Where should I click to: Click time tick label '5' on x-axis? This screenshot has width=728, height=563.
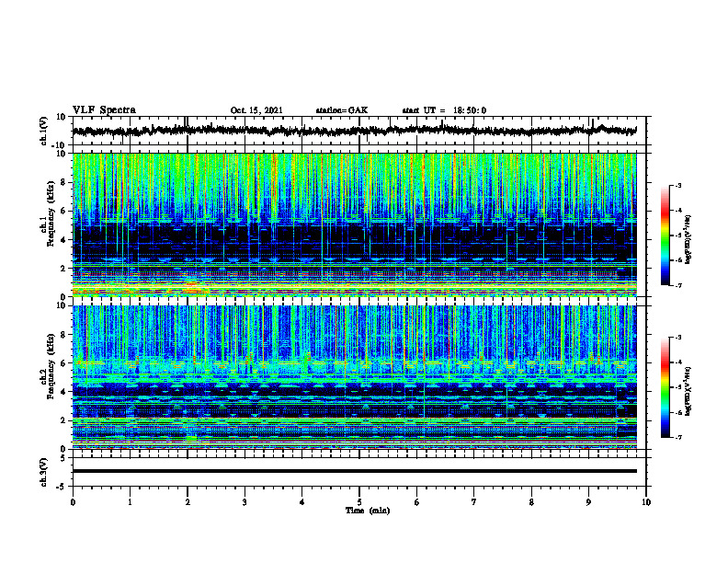(359, 502)
